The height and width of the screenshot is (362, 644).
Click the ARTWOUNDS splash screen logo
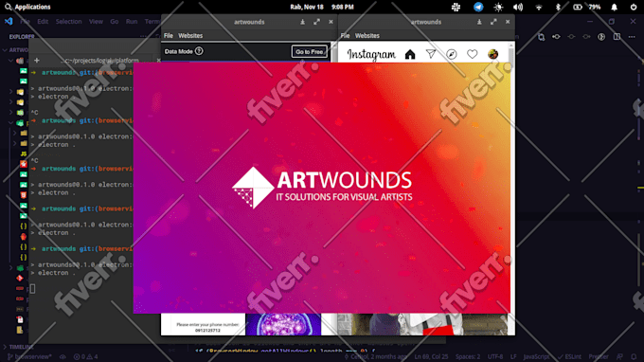pyautogui.click(x=322, y=188)
